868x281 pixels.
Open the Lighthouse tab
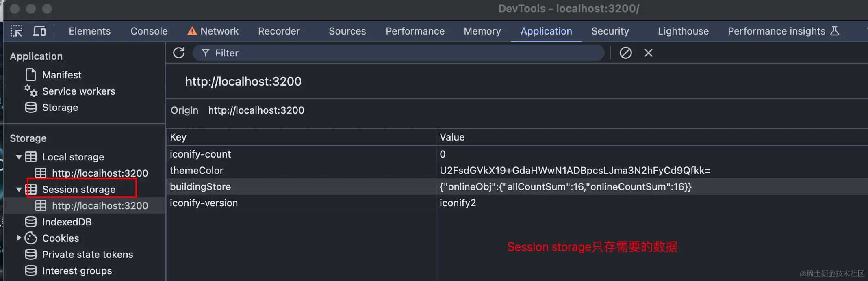[683, 31]
